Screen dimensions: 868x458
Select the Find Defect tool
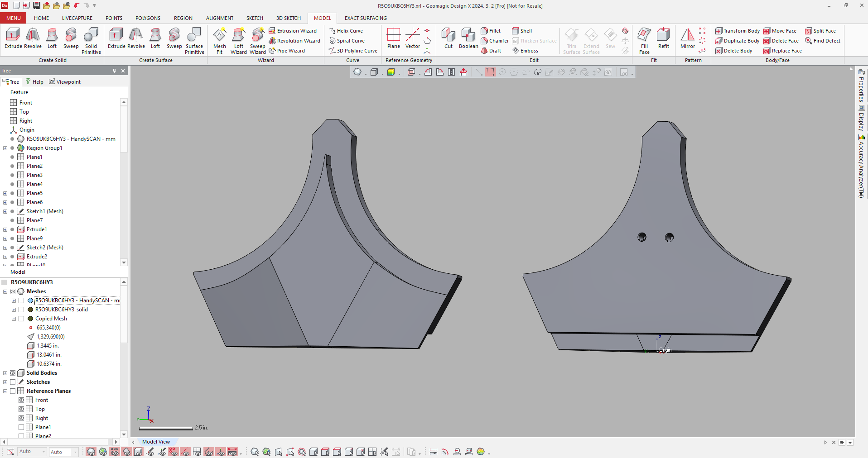(823, 41)
